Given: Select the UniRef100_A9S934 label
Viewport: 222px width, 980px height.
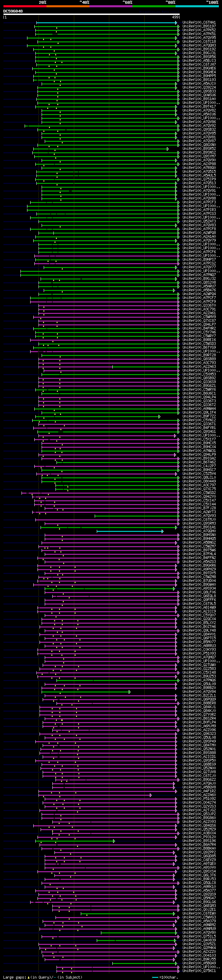Looking at the screenshot, I should pyautogui.click(x=199, y=588).
